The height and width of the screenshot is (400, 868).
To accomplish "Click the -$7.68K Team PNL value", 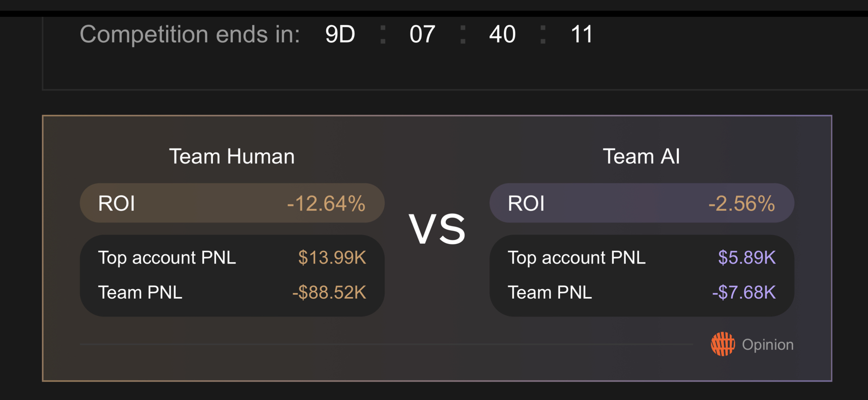I will (744, 292).
